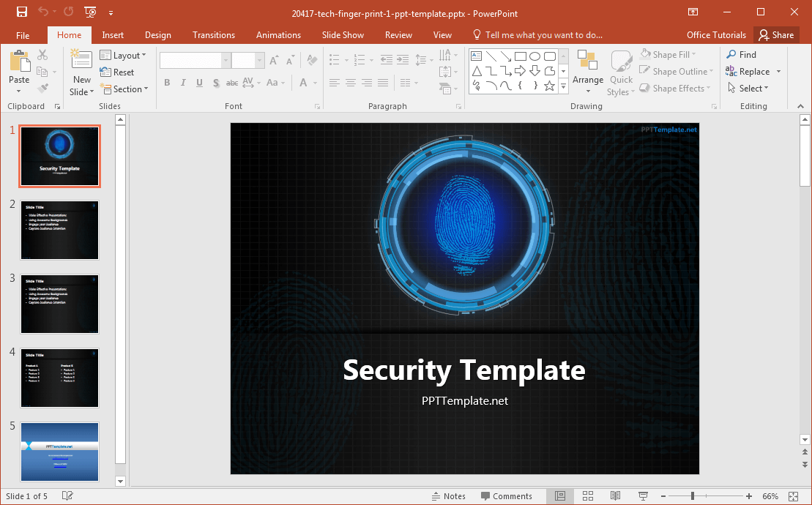
Task: Expand the shapes gallery
Action: [562, 86]
